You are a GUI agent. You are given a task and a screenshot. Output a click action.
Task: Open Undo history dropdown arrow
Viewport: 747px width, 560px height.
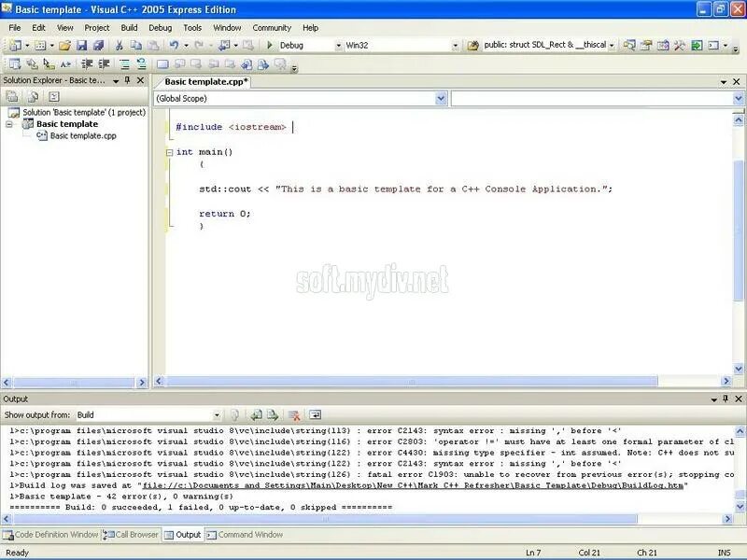186,46
